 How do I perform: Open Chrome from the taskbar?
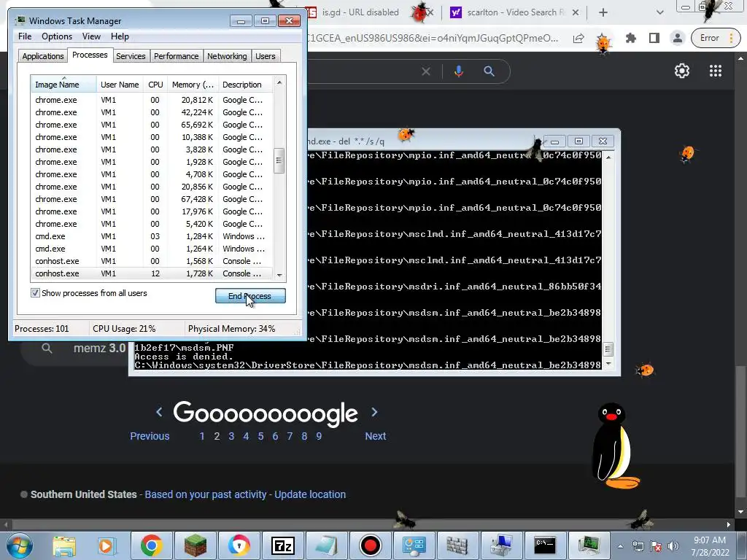point(151,545)
